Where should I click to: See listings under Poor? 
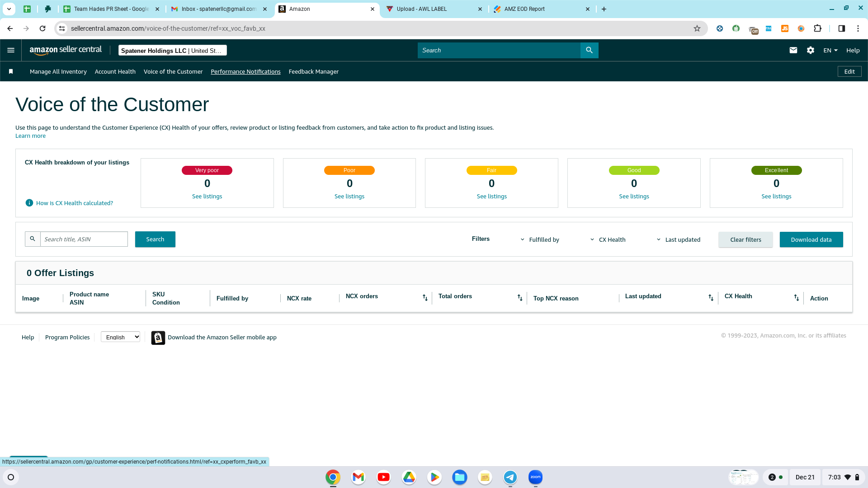click(x=349, y=196)
